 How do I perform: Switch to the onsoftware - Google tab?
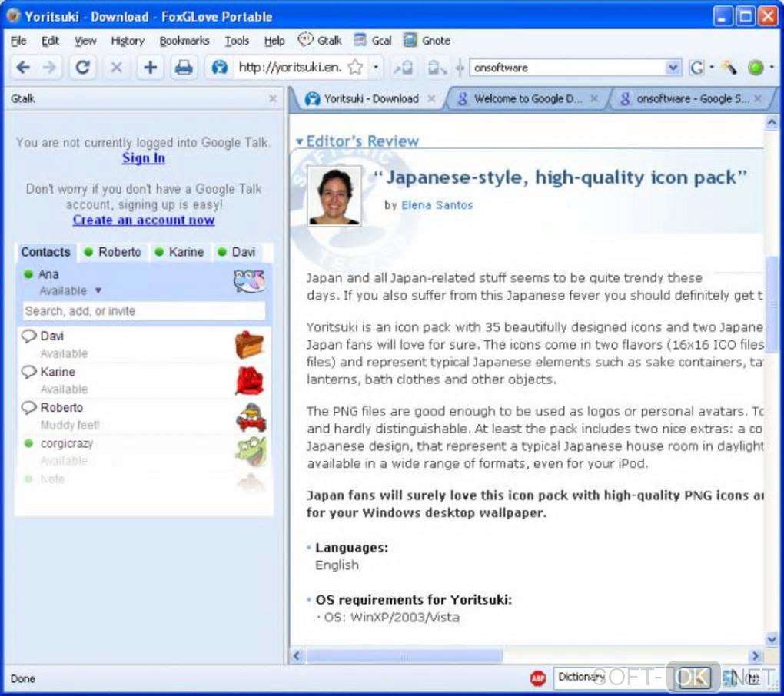pyautogui.click(x=690, y=98)
